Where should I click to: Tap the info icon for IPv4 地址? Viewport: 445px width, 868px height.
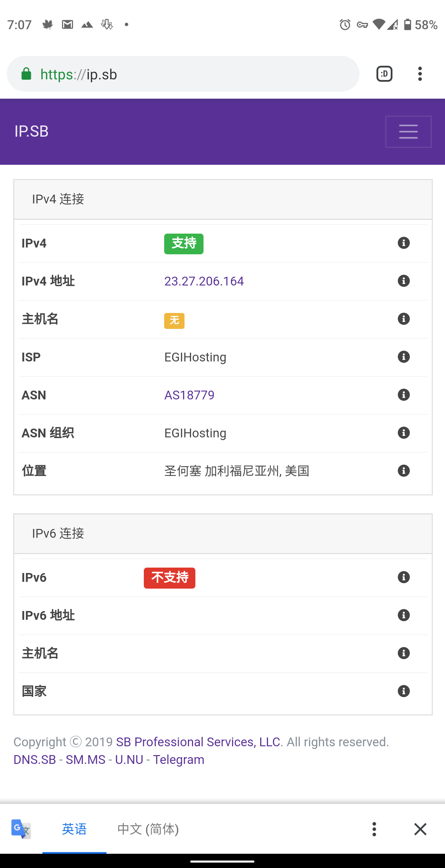tap(403, 281)
